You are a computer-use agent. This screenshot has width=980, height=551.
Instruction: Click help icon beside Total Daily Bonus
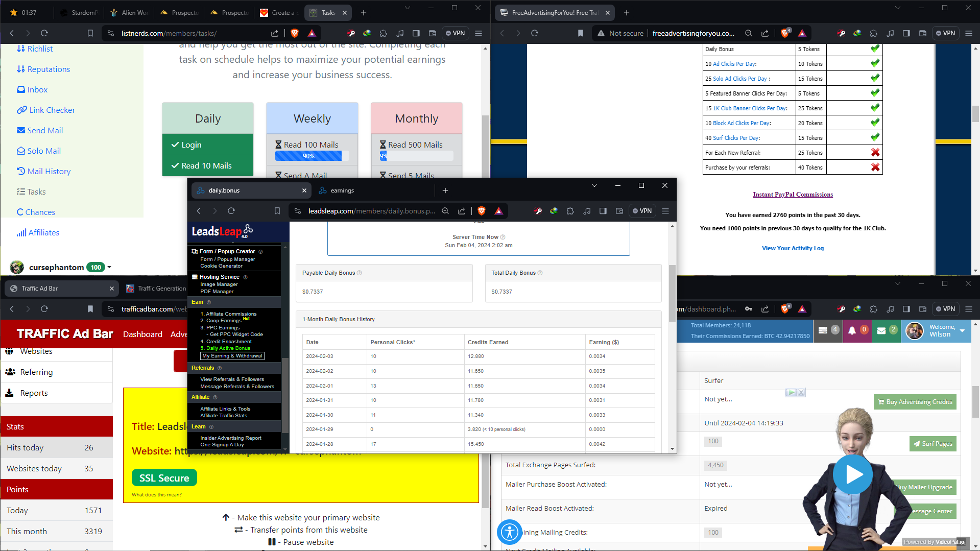click(x=540, y=273)
